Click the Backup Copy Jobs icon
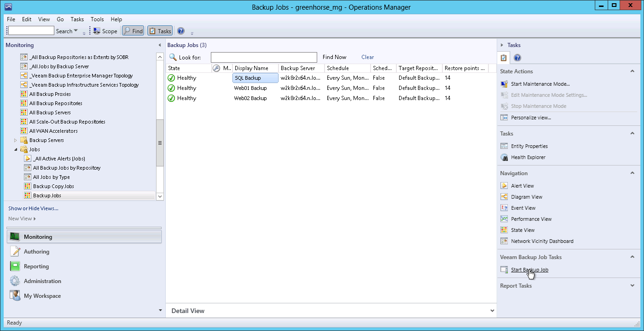 coord(28,186)
